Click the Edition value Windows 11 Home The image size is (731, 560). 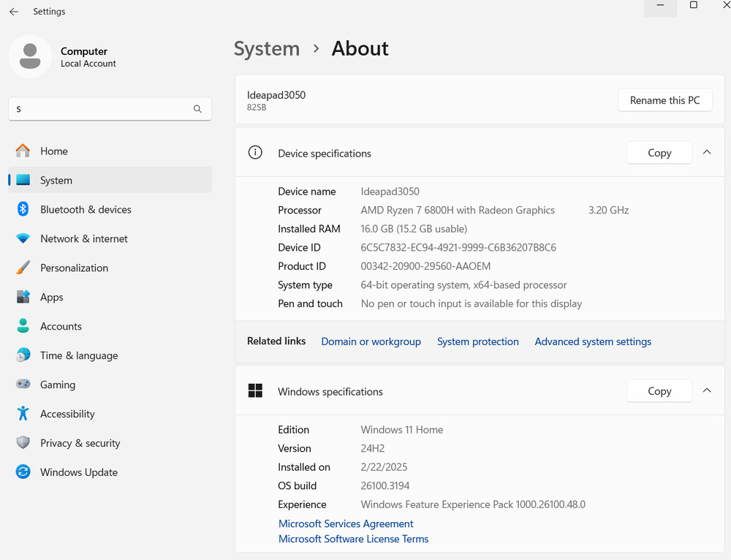click(x=402, y=429)
